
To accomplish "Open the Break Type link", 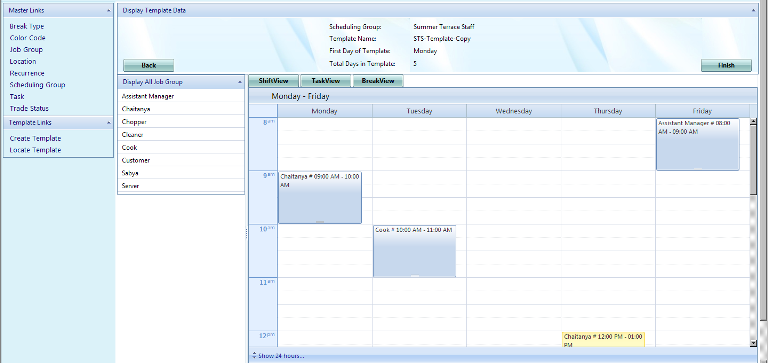I will click(26, 26).
